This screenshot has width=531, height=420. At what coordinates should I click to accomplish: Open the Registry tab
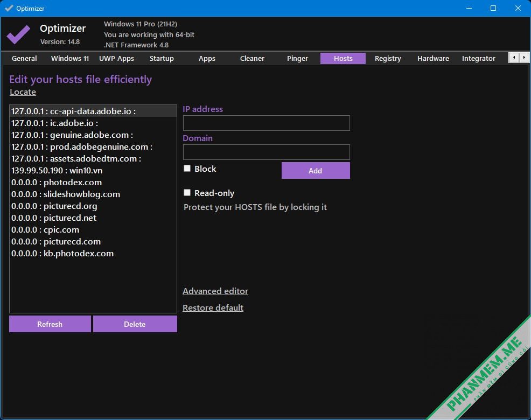tap(388, 58)
